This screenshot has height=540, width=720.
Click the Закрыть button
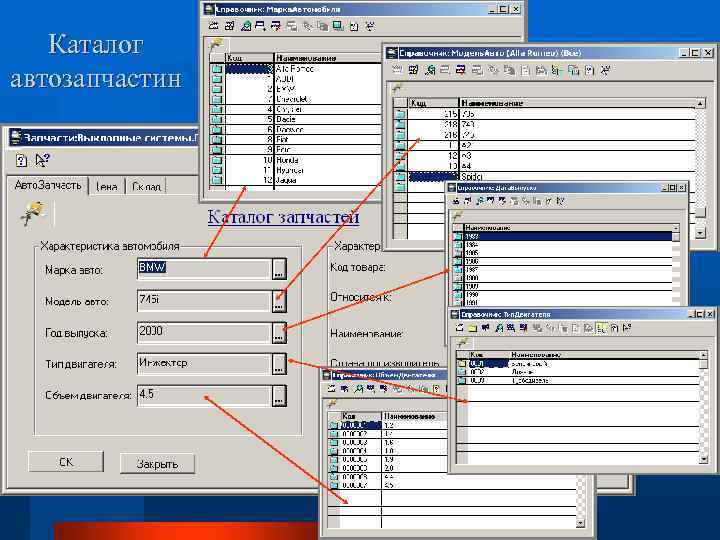158,464
